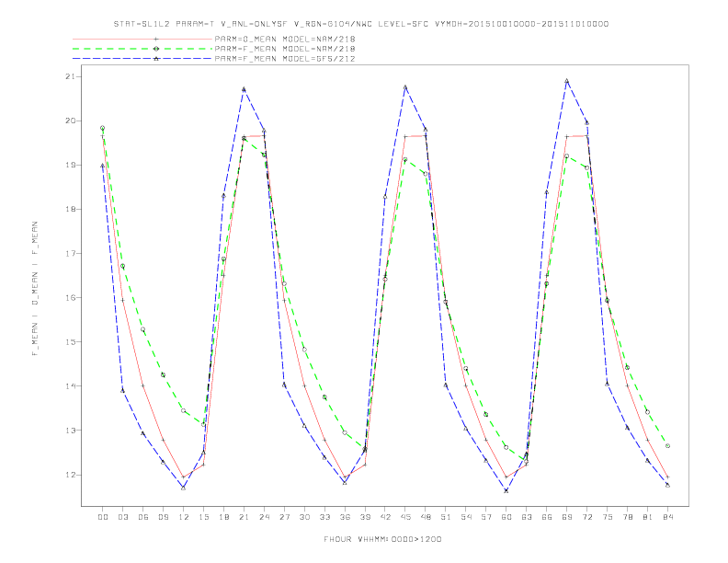The width and height of the screenshot is (728, 563).
Task: Click x-axis forecast hour label 57
Action: (486, 517)
